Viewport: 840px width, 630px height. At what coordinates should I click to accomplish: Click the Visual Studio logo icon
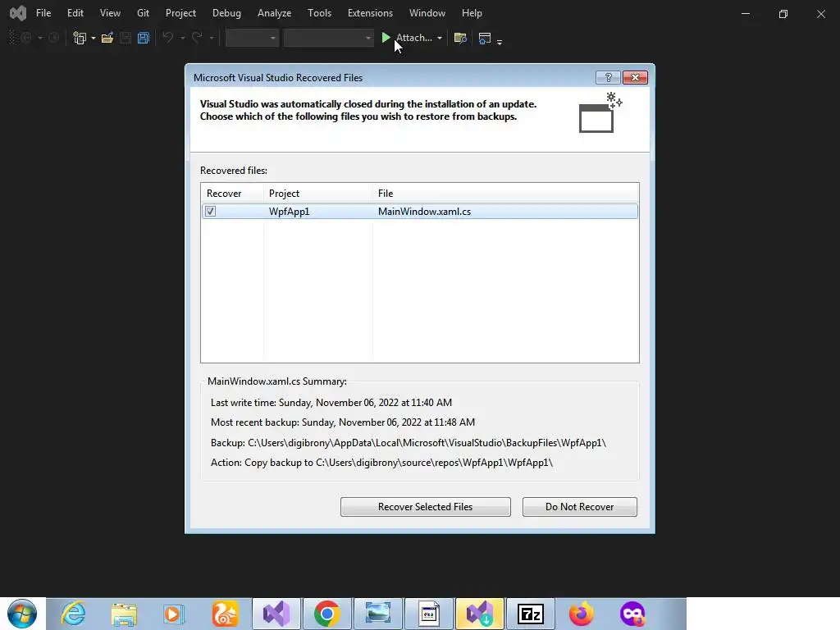click(18, 13)
